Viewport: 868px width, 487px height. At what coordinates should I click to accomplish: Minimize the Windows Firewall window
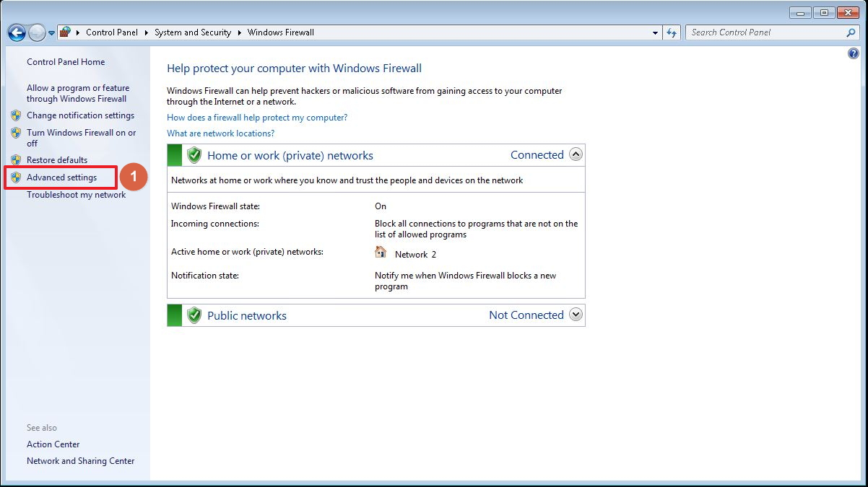[x=800, y=12]
